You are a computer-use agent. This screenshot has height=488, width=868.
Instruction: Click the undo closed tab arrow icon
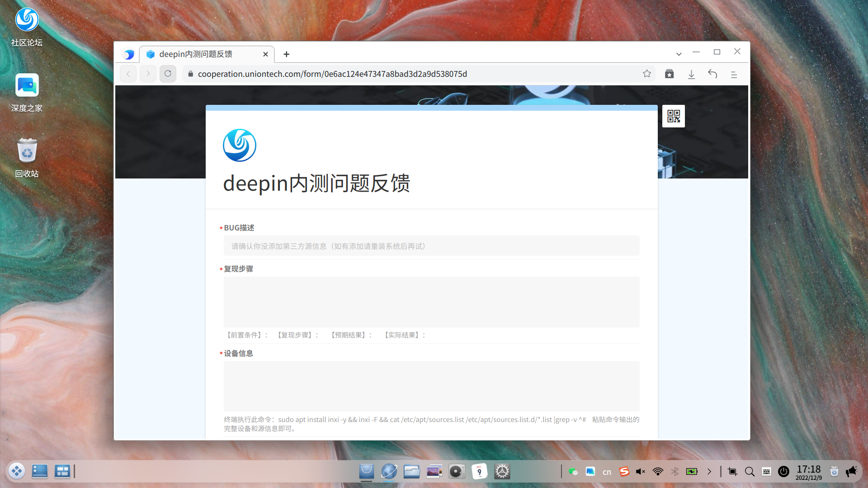click(713, 74)
